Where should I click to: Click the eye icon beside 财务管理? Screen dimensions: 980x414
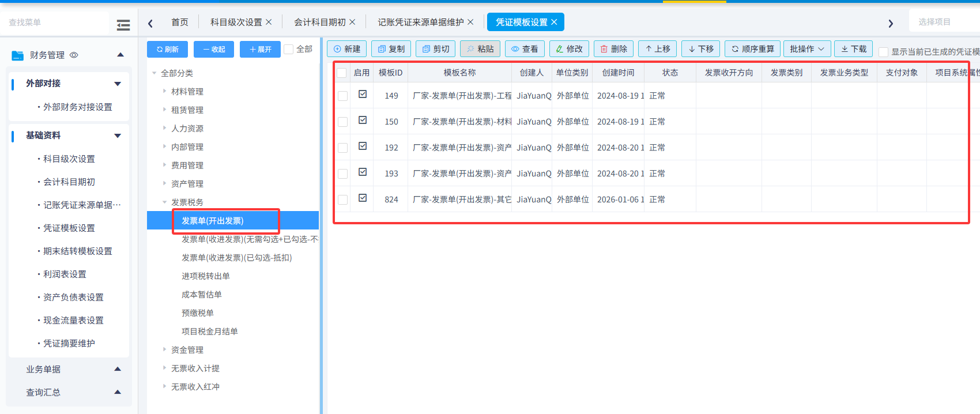[x=74, y=55]
